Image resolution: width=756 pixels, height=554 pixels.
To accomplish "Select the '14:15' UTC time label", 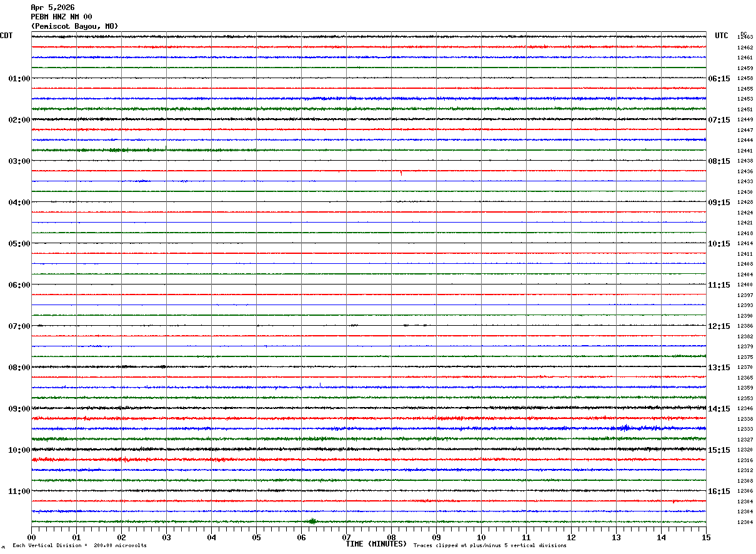I will click(719, 409).
